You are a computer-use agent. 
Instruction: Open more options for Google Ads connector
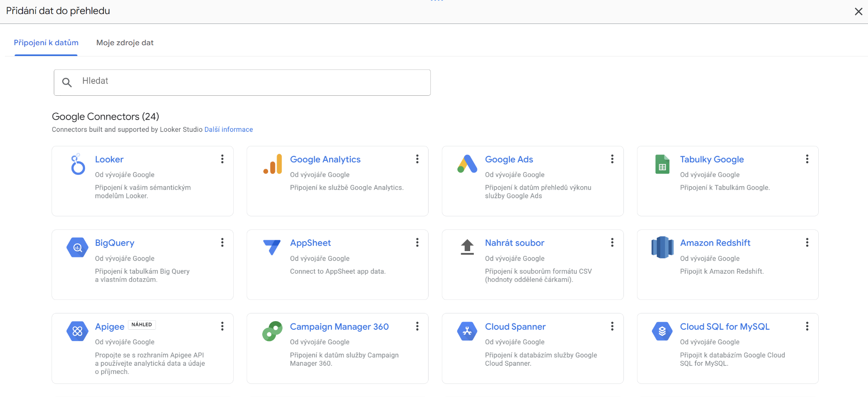(x=612, y=159)
